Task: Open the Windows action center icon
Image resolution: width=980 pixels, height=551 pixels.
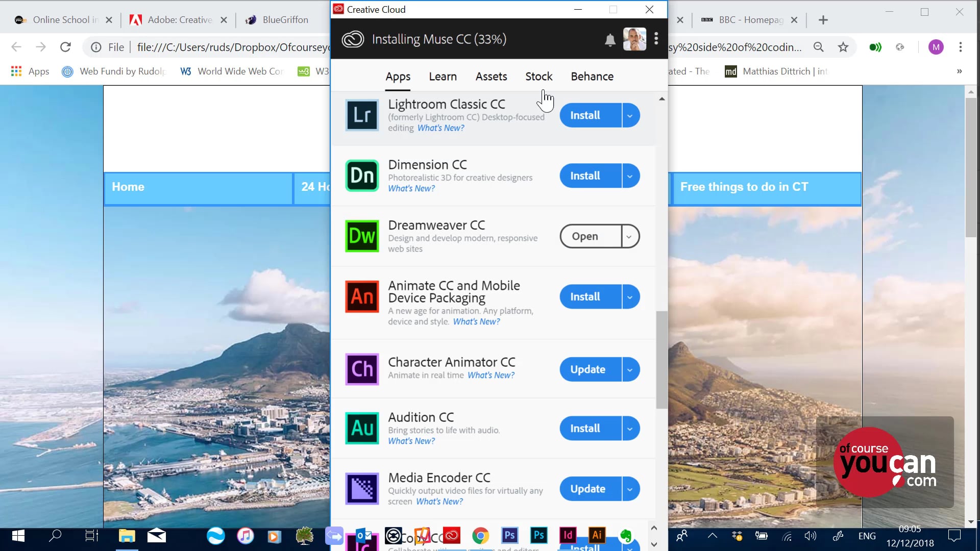Action: coord(954,536)
